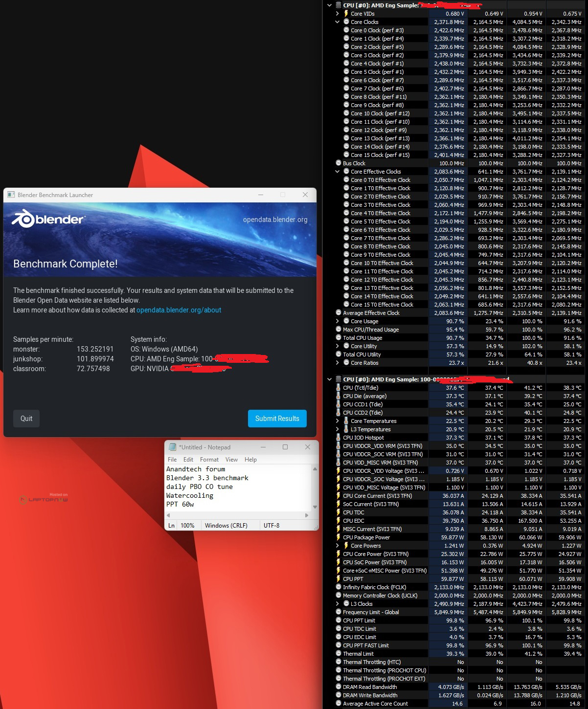Collapse the Core Effective Clocks group
This screenshot has height=709, width=588.
tap(338, 172)
